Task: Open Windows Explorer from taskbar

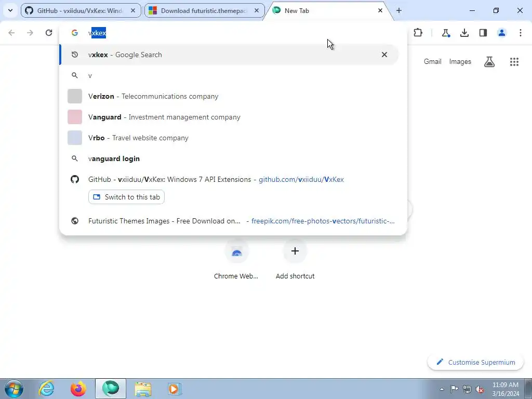Action: (x=143, y=389)
